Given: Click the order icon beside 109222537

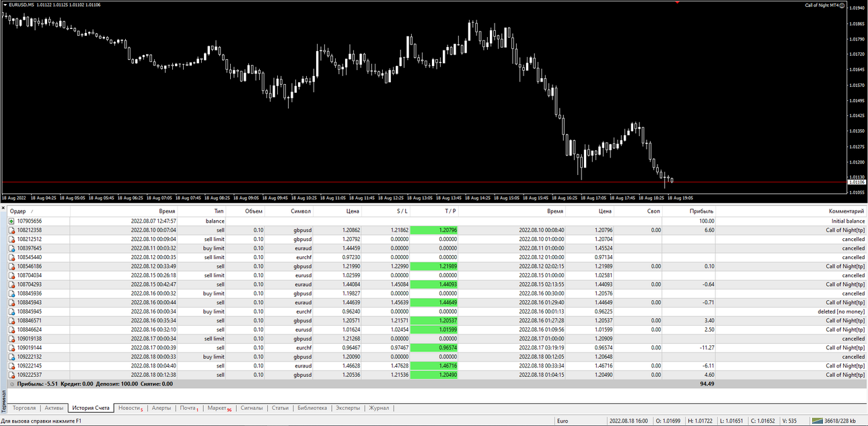Looking at the screenshot, I should pos(11,375).
